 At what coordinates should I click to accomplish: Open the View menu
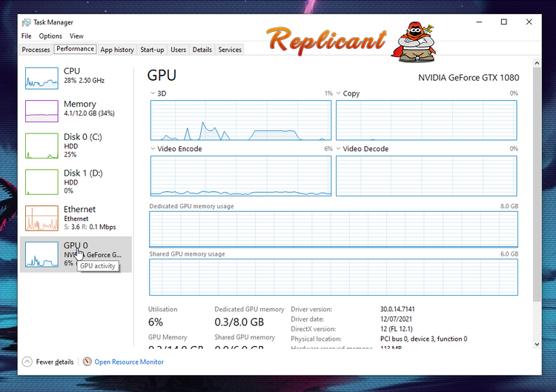click(76, 36)
